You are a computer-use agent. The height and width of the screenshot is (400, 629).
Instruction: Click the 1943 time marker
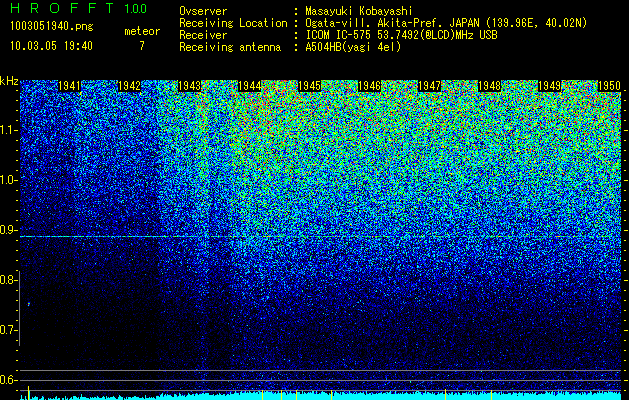point(189,86)
